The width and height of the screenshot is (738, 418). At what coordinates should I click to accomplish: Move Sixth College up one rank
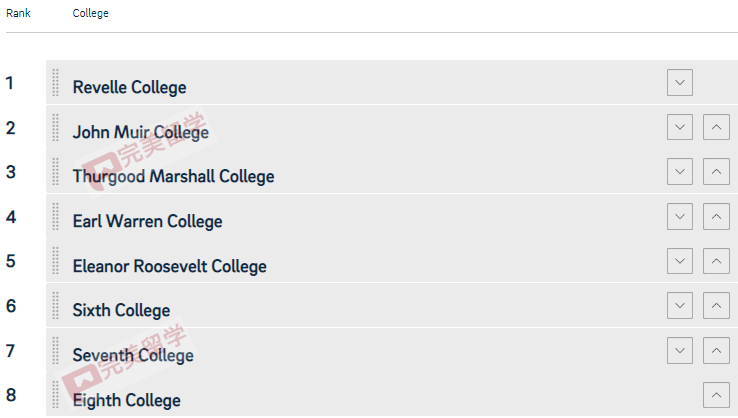(x=716, y=305)
